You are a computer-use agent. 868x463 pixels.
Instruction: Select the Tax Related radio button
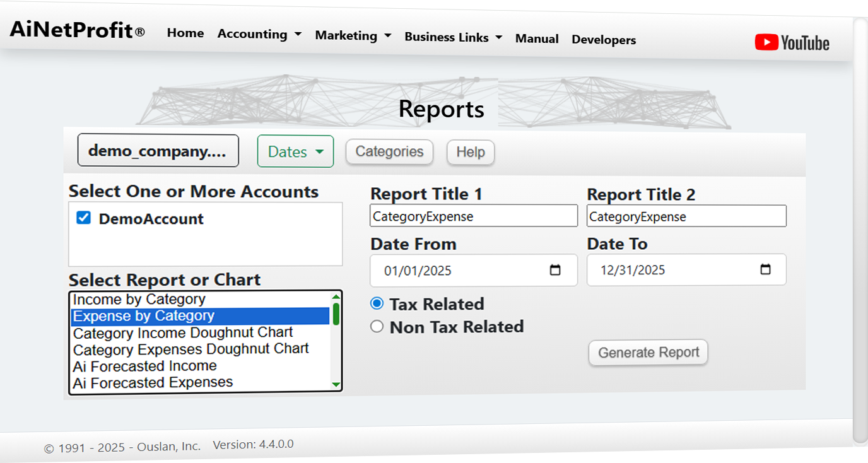(x=377, y=303)
